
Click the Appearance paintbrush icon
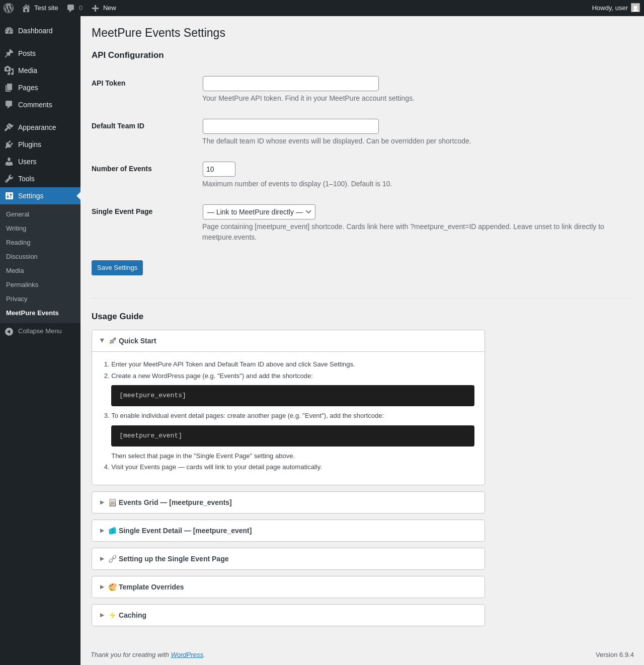coord(9,127)
